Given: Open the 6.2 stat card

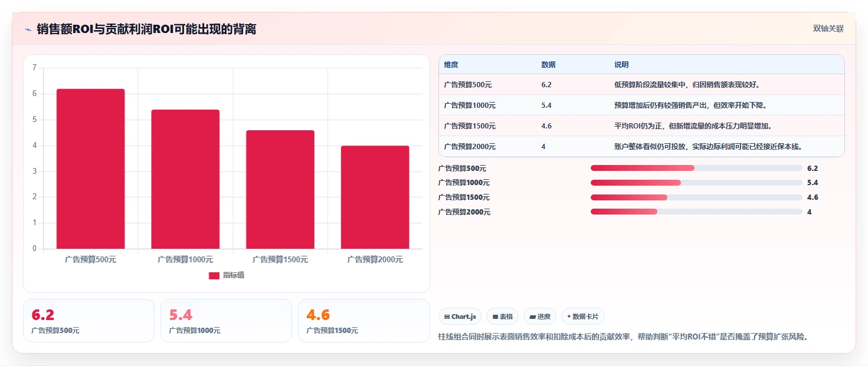Looking at the screenshot, I should (89, 321).
